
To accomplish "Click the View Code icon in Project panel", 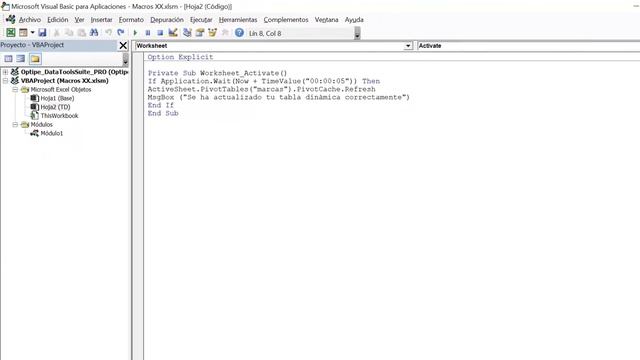I will point(8,59).
